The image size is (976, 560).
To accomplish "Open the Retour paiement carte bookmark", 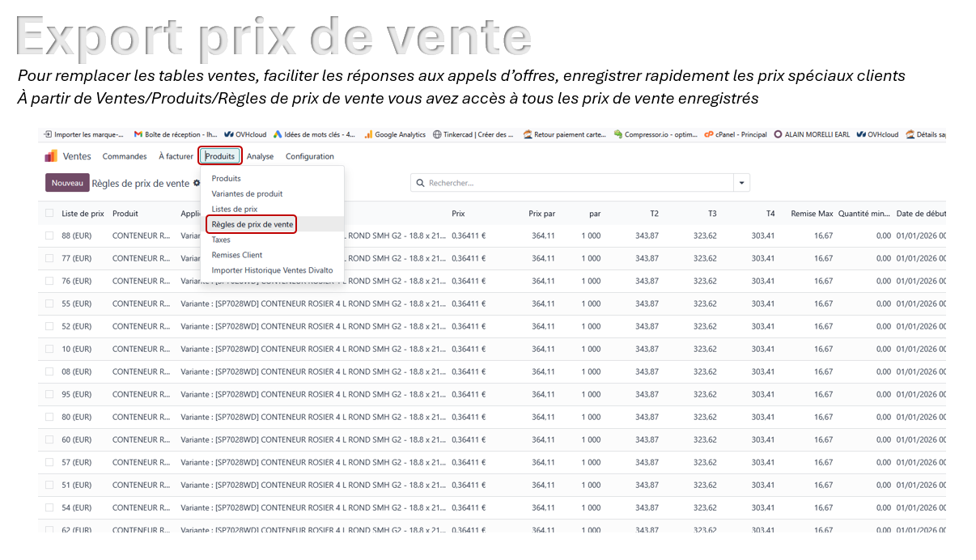I will click(565, 134).
